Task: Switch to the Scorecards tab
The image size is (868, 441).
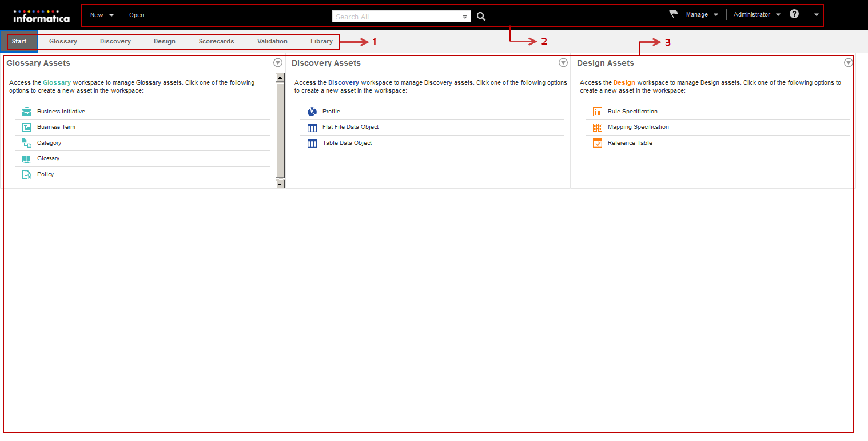Action: (x=216, y=42)
